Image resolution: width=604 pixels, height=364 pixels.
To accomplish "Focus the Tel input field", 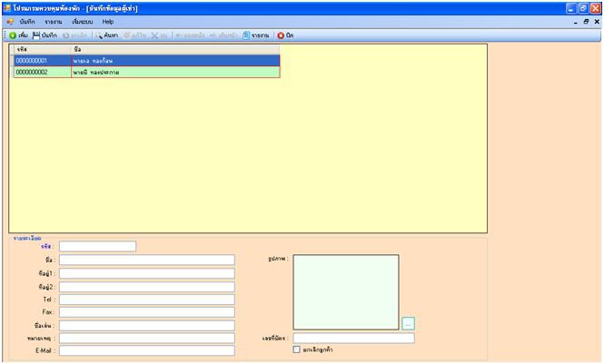I will (x=147, y=300).
